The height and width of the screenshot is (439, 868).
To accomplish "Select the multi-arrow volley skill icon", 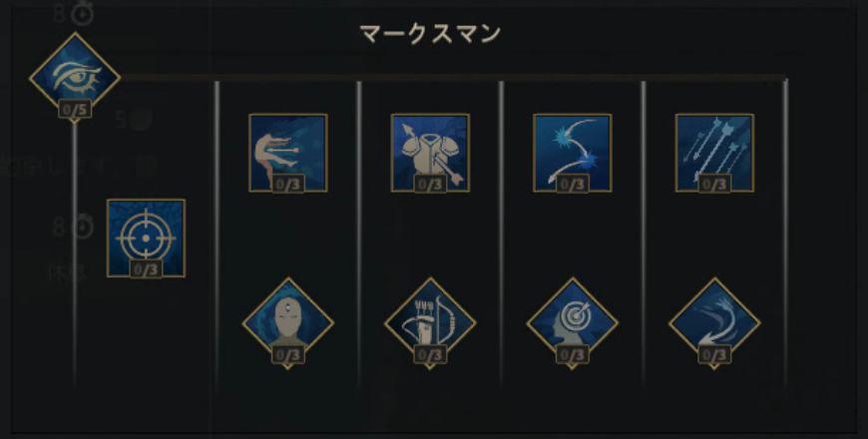I will (714, 153).
